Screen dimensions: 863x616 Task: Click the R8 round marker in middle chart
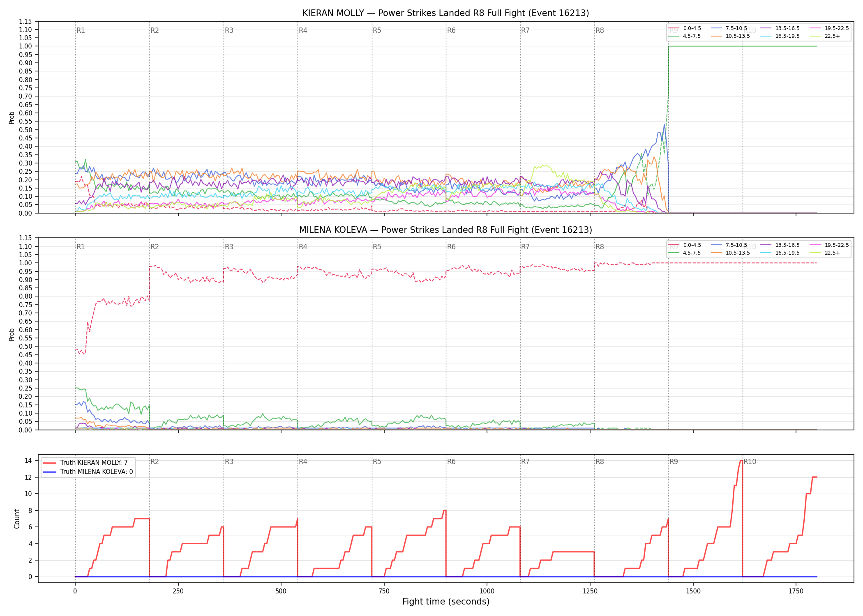point(600,247)
